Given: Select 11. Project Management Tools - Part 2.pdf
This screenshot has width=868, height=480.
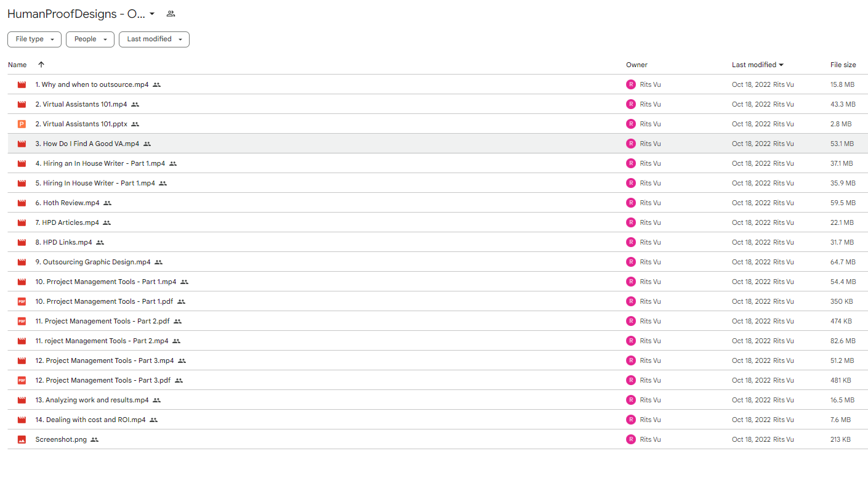Looking at the screenshot, I should pyautogui.click(x=102, y=321).
